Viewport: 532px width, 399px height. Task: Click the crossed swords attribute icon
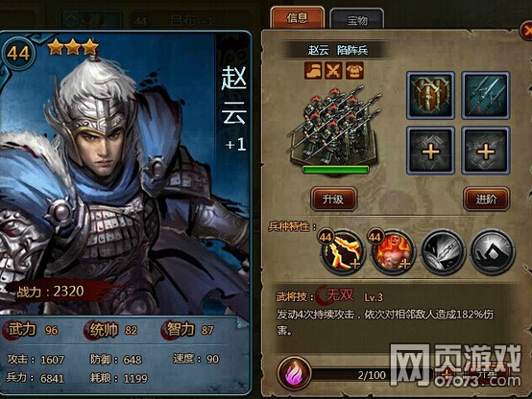(x=333, y=71)
